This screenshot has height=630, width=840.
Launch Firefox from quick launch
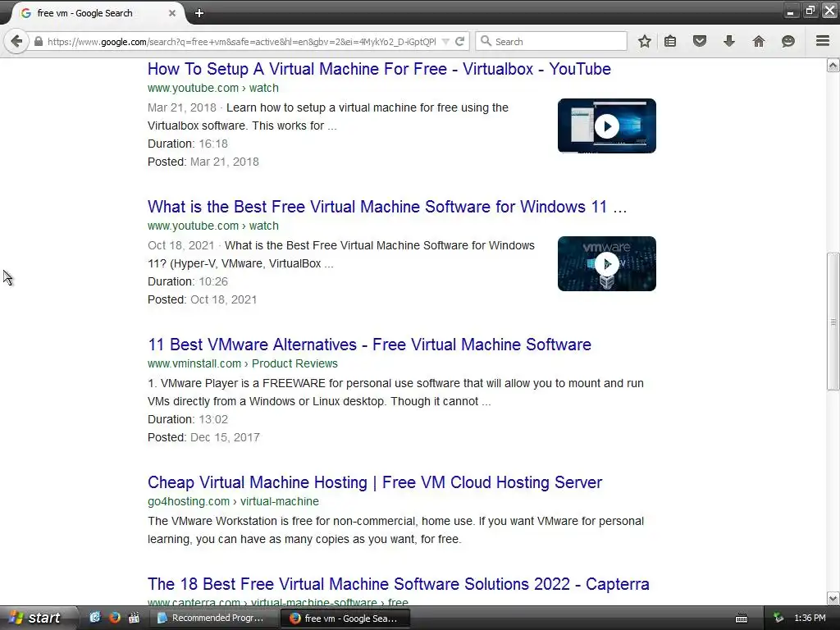pos(114,618)
